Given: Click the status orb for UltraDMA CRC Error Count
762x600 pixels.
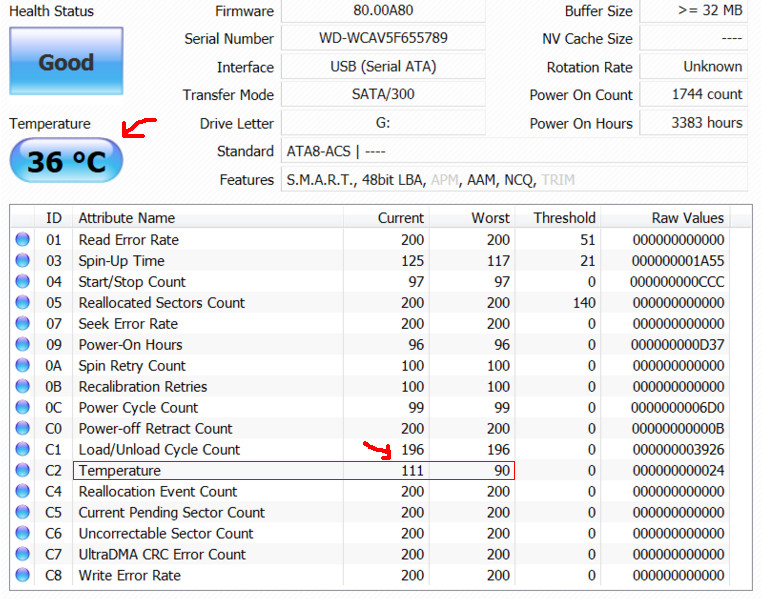Looking at the screenshot, I should 22,555.
